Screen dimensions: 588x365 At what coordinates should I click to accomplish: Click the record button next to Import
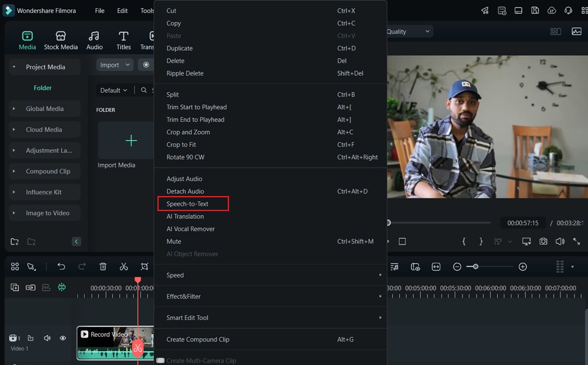tap(146, 65)
